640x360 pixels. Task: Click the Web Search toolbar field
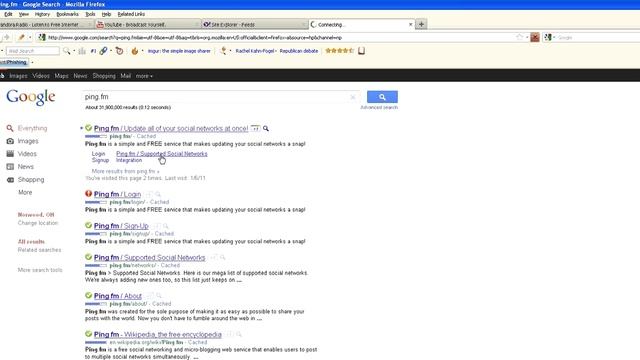pos(33,51)
